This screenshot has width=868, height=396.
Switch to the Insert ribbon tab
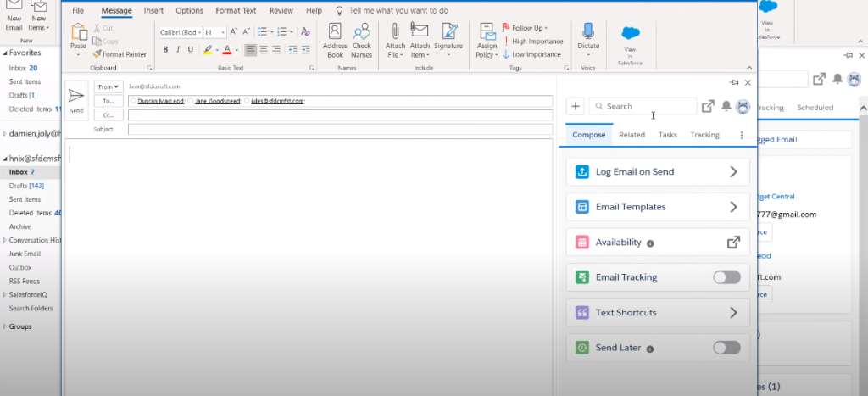pos(153,11)
